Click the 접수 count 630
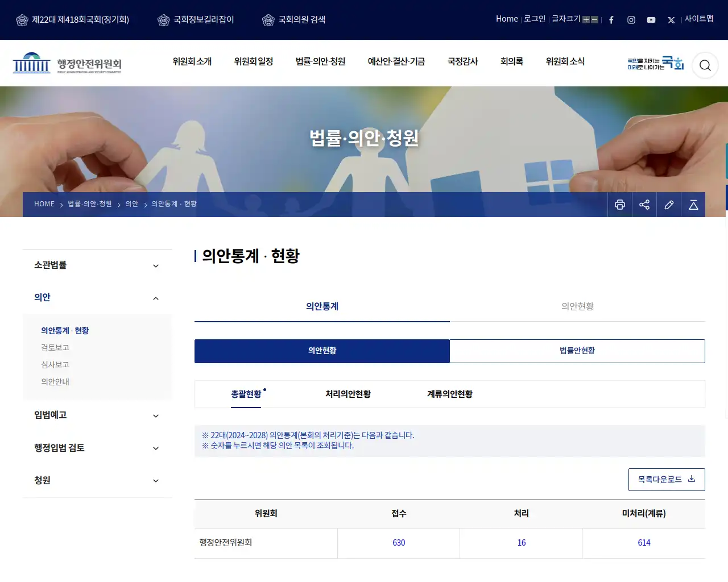The width and height of the screenshot is (728, 582). pyautogui.click(x=399, y=543)
